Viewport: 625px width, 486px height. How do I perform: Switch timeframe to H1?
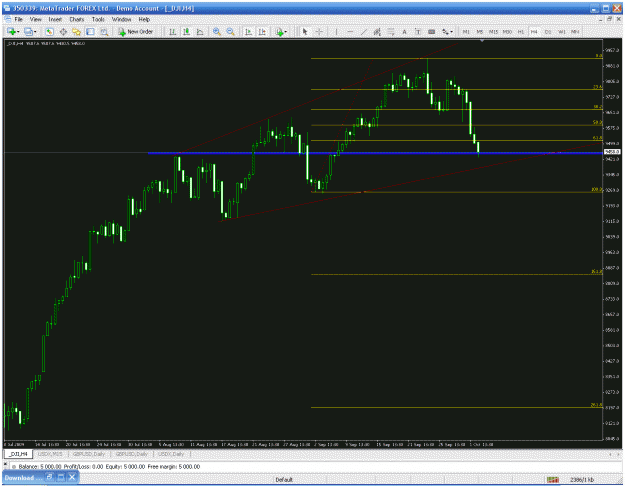(x=521, y=31)
